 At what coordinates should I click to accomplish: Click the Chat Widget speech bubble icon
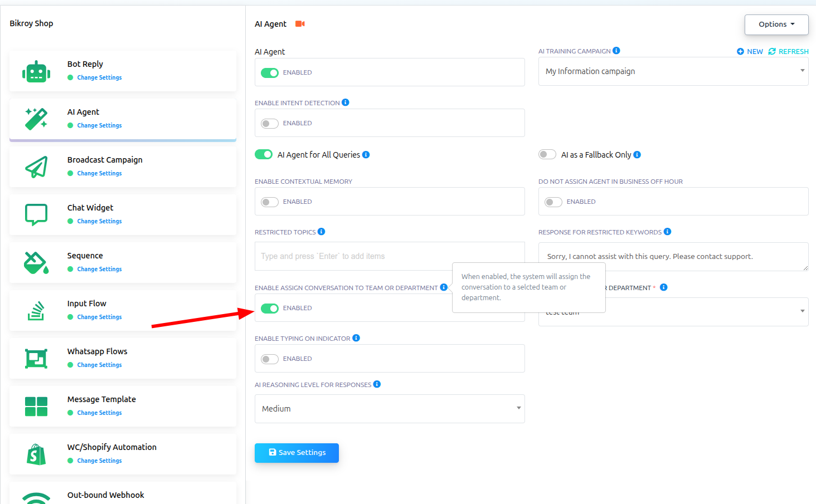click(x=36, y=214)
